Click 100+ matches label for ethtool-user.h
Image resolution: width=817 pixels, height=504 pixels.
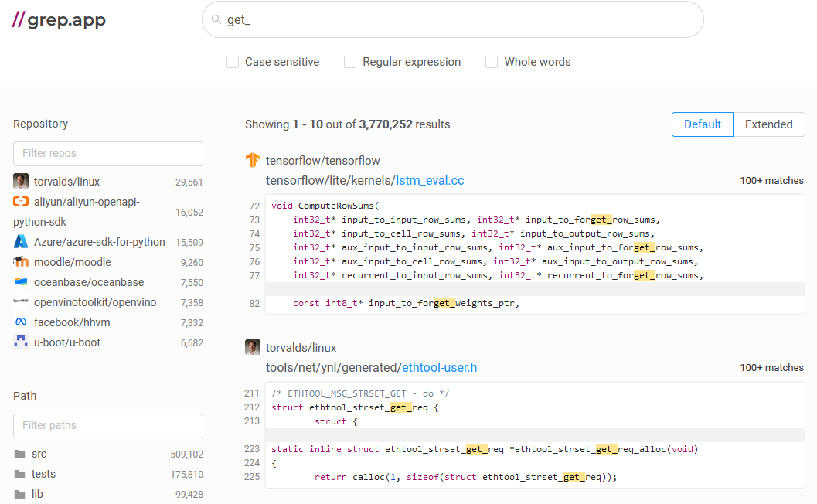(x=771, y=368)
